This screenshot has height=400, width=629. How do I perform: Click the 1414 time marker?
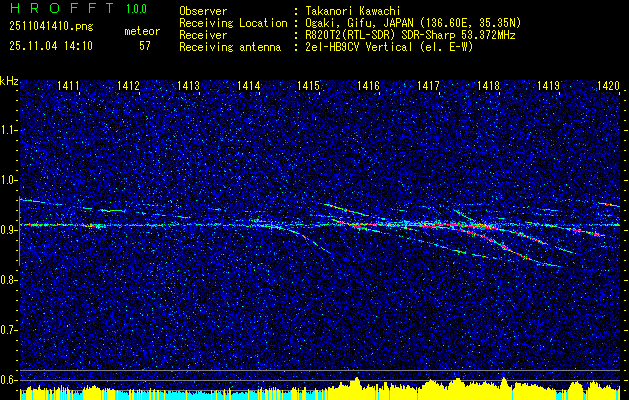[x=249, y=85]
